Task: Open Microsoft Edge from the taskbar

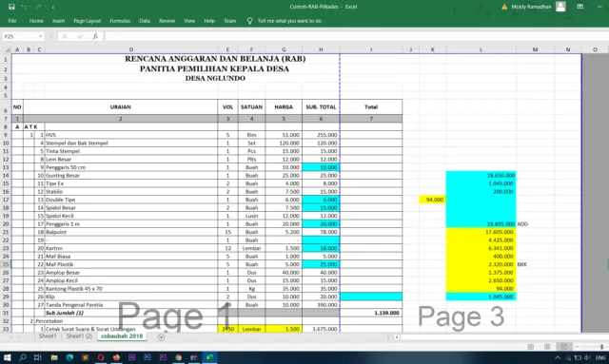Action: pos(69,357)
